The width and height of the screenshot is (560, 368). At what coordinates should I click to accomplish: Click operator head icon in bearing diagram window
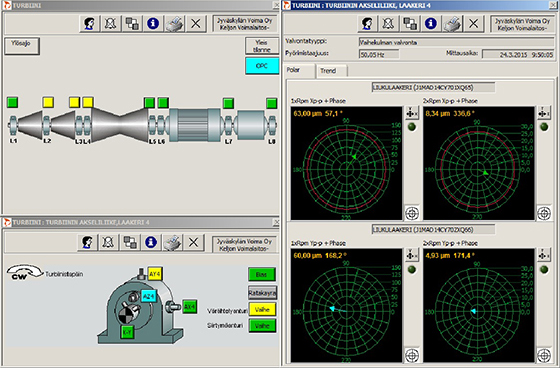88,243
